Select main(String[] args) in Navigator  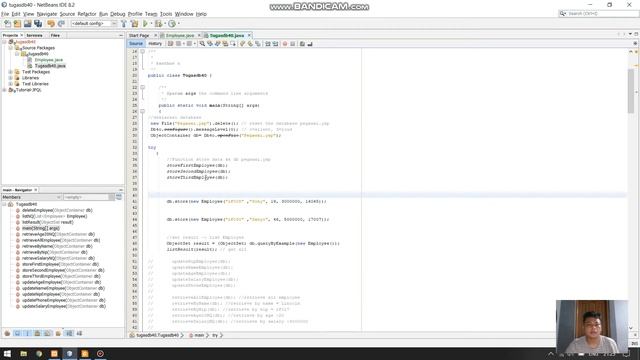pos(40,228)
